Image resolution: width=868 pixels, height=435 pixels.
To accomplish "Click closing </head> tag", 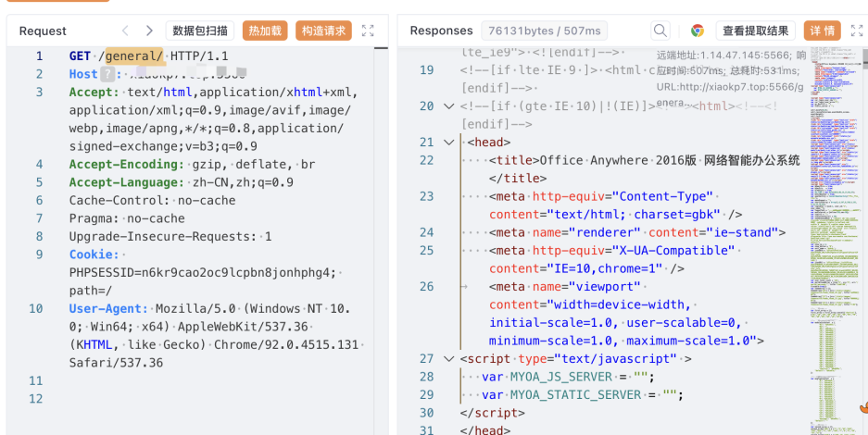I will coord(484,430).
